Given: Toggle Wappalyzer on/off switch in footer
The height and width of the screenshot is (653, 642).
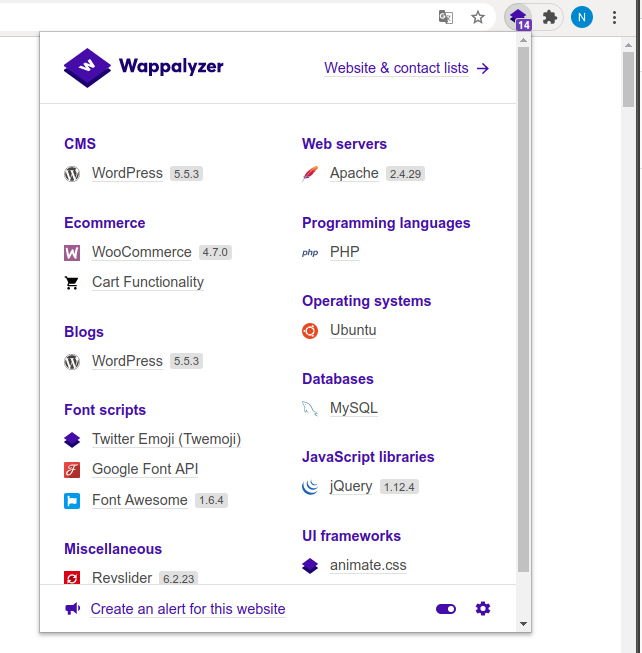Looking at the screenshot, I should [446, 609].
